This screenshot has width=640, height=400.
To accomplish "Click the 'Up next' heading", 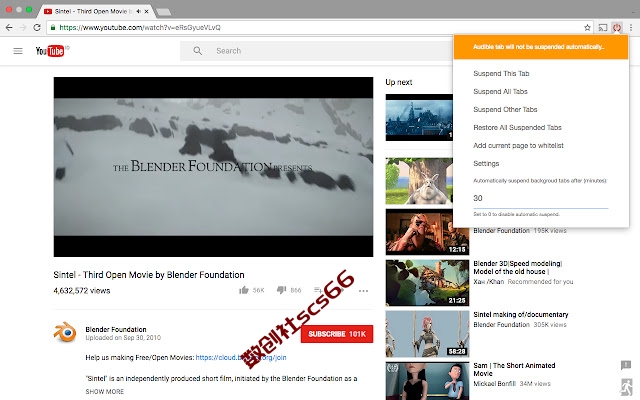I will pos(399,82).
